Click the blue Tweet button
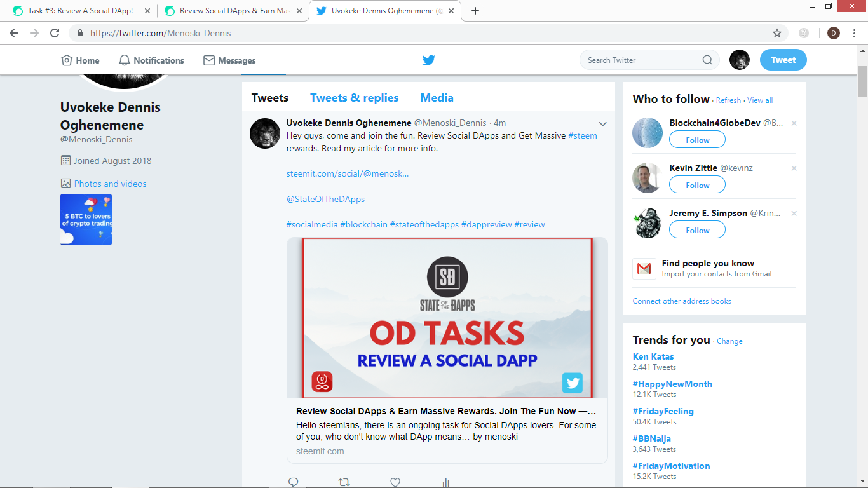The width and height of the screenshot is (868, 488). tap(783, 60)
